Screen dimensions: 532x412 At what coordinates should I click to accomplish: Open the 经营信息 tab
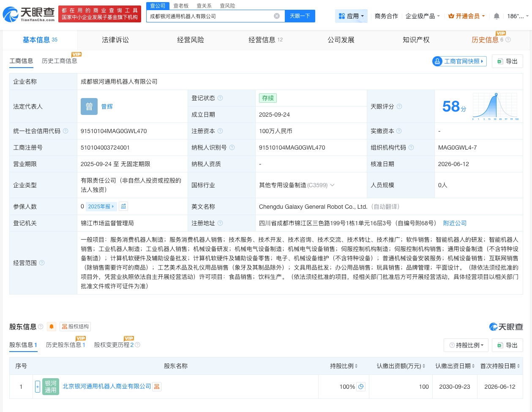pos(265,40)
